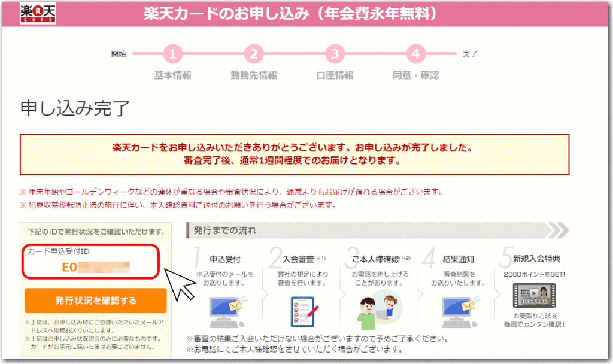This screenshot has width=613, height=364.
Task: Click the orange 発行状況を確認する button
Action: (96, 301)
